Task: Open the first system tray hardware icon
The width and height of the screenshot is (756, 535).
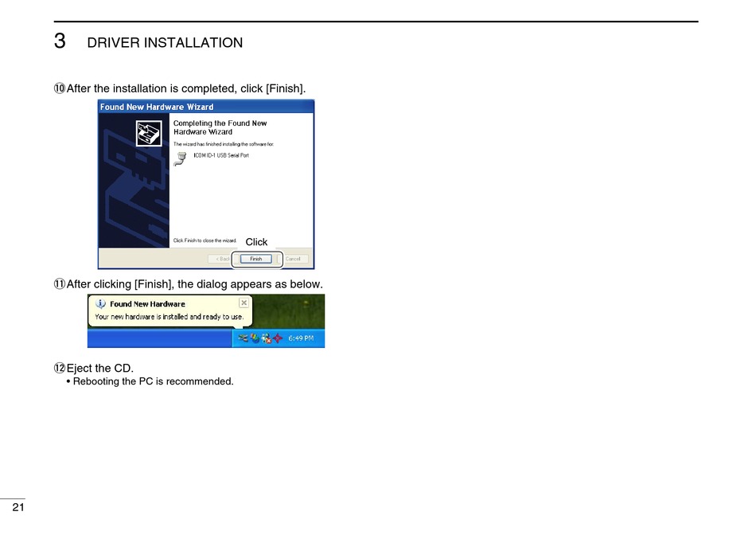Action: point(244,338)
